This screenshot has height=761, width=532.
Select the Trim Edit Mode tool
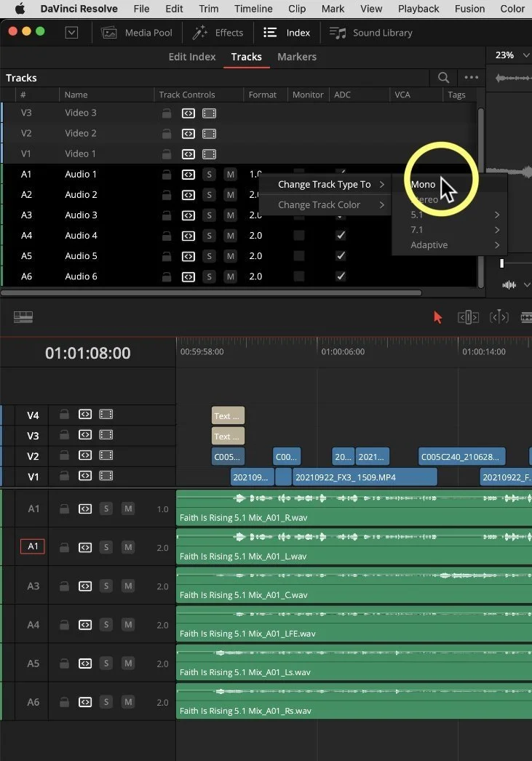click(x=468, y=317)
